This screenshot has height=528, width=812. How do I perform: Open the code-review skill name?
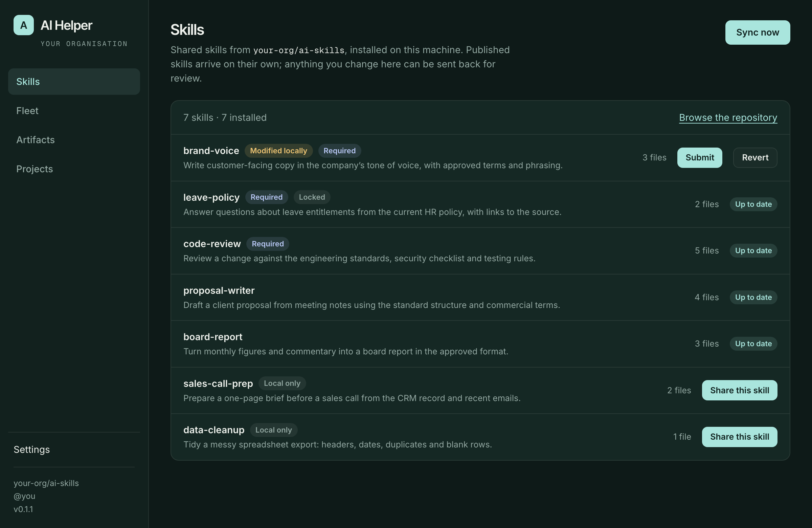click(212, 244)
